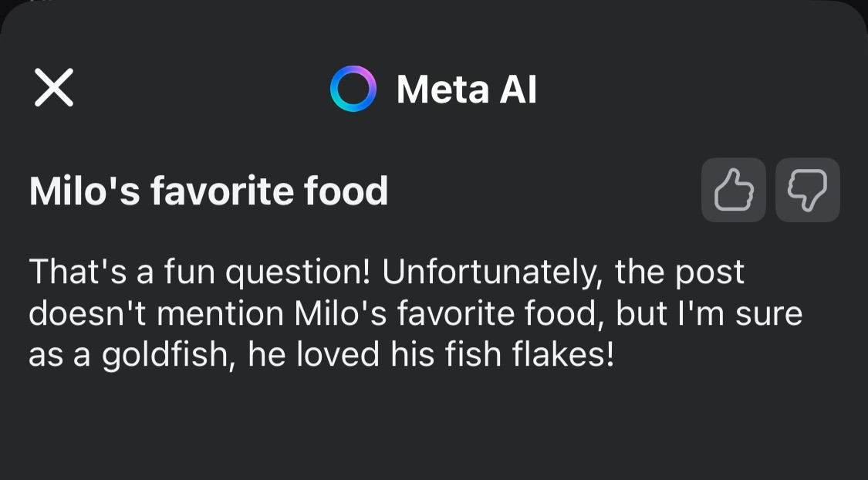
Task: Tap the word "AI" in the header
Action: point(518,89)
